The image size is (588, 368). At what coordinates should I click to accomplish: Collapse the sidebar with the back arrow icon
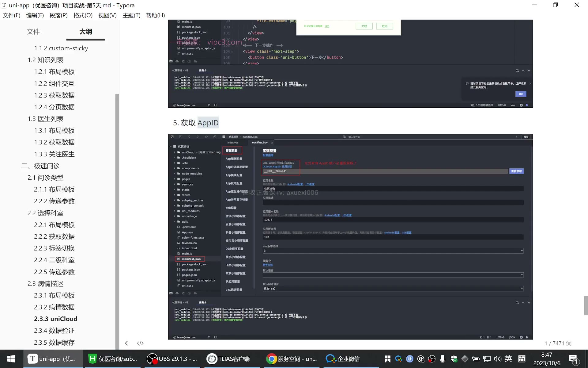coord(126,343)
